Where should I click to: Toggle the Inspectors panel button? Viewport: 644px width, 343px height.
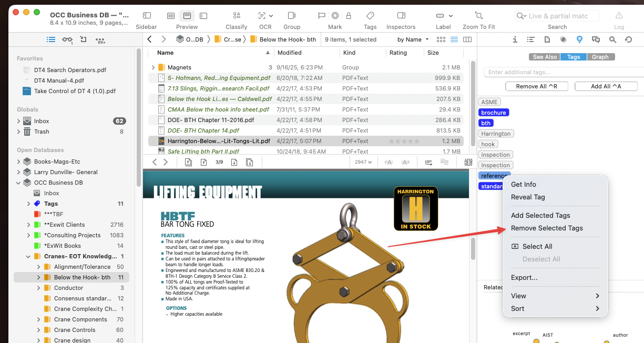coord(401,16)
